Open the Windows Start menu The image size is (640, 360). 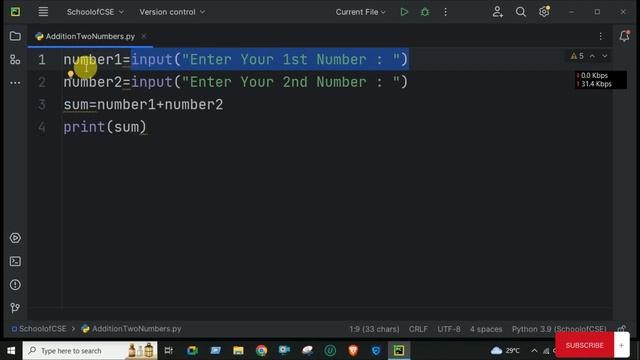tap(11, 351)
